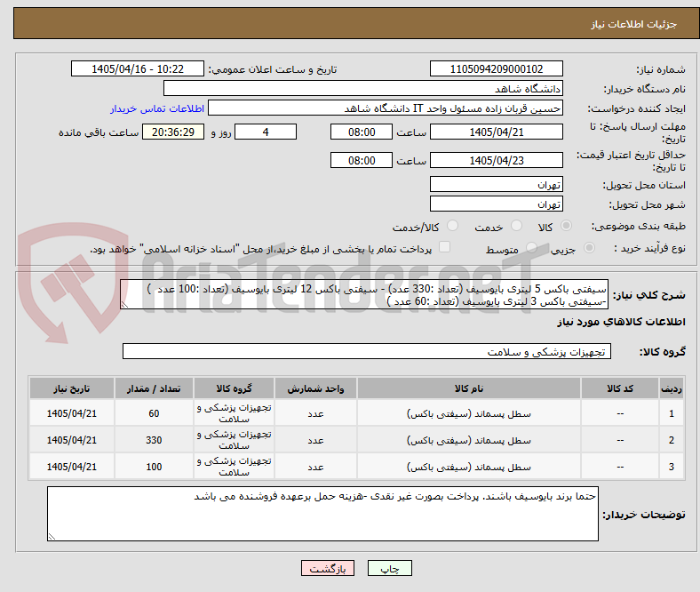Open the اطلاعات تماس خریدار link
The height and width of the screenshot is (592, 700).
click(157, 108)
